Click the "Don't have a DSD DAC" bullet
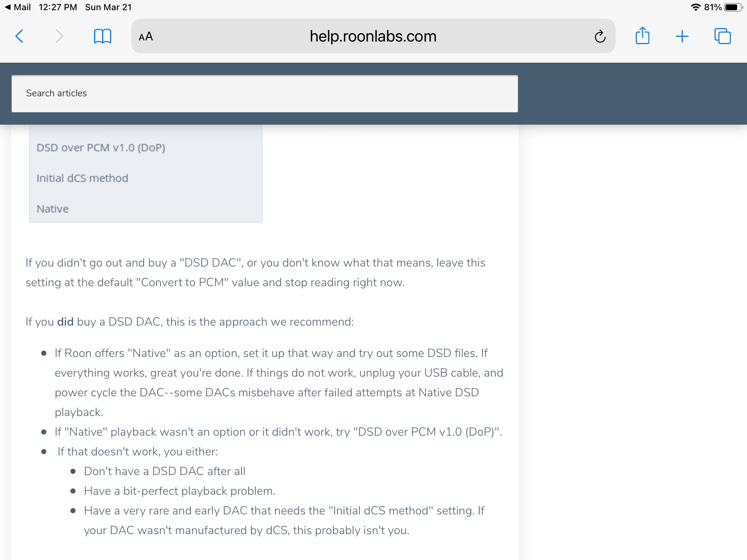The height and width of the screenshot is (560, 747). pyautogui.click(x=165, y=471)
